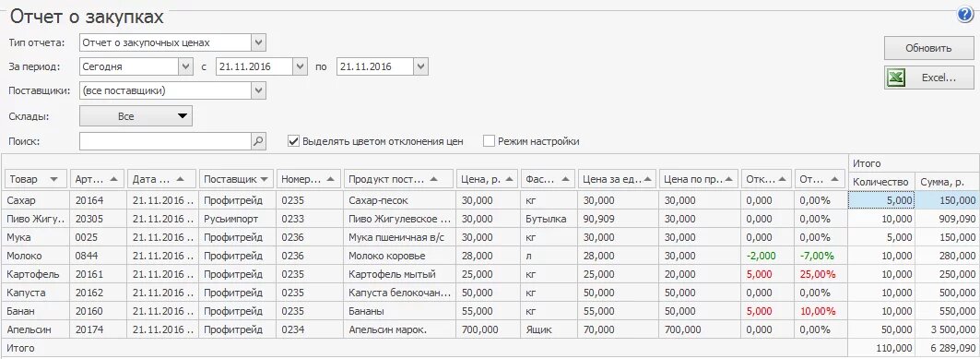Open Склады selector showing Все
The height and width of the screenshot is (359, 980).
(136, 116)
